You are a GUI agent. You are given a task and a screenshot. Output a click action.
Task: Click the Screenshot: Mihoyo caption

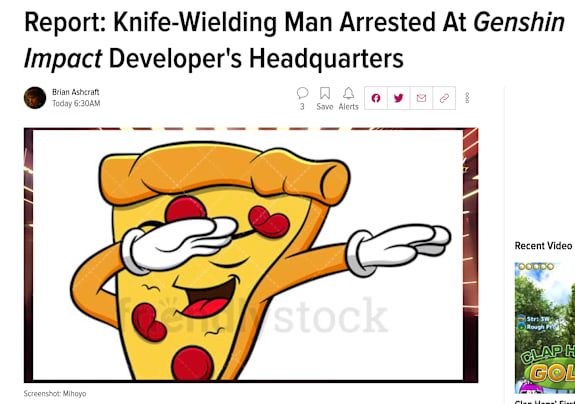pos(55,394)
